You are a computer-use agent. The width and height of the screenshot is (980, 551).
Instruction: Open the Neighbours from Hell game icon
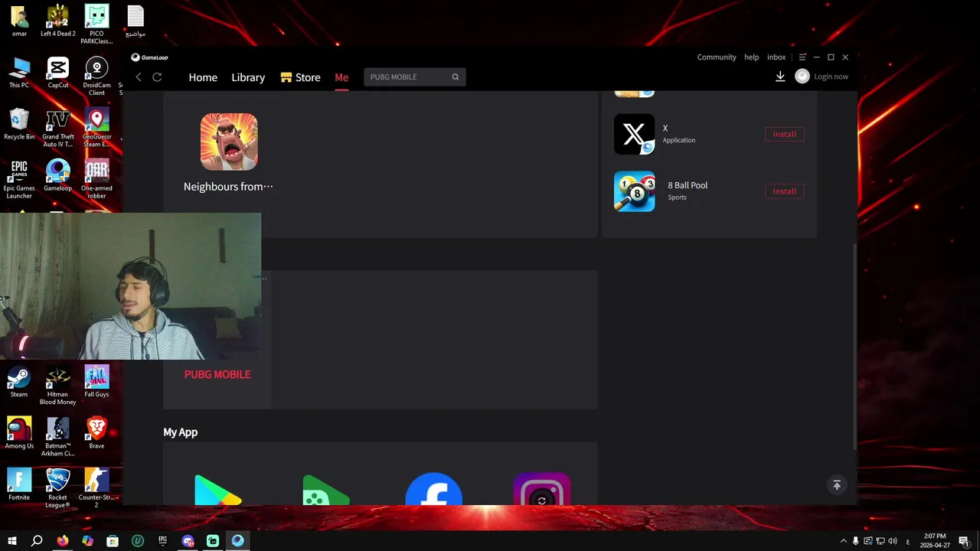[229, 142]
